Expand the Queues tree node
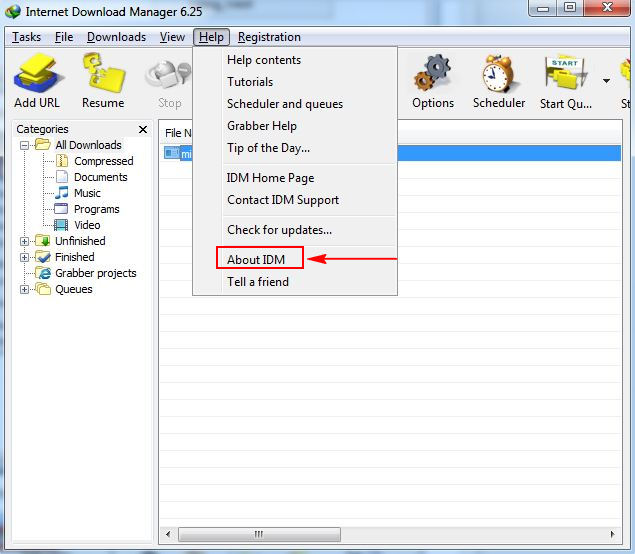The image size is (635, 554). (x=24, y=289)
